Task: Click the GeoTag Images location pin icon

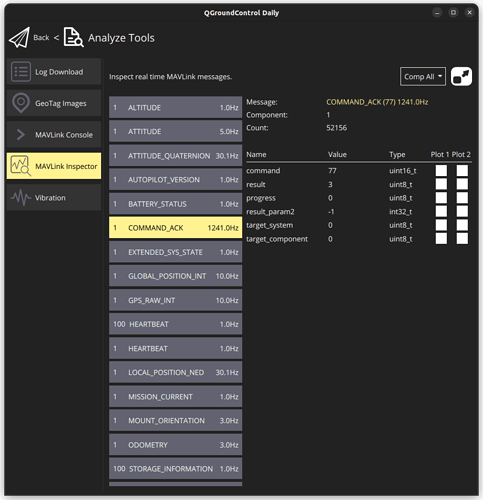Action: [21, 103]
